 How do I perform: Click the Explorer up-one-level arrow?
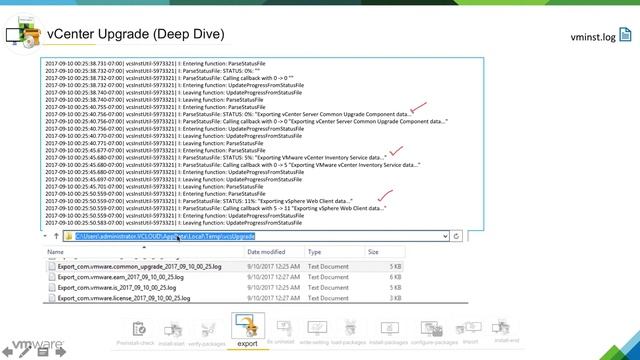point(56,236)
